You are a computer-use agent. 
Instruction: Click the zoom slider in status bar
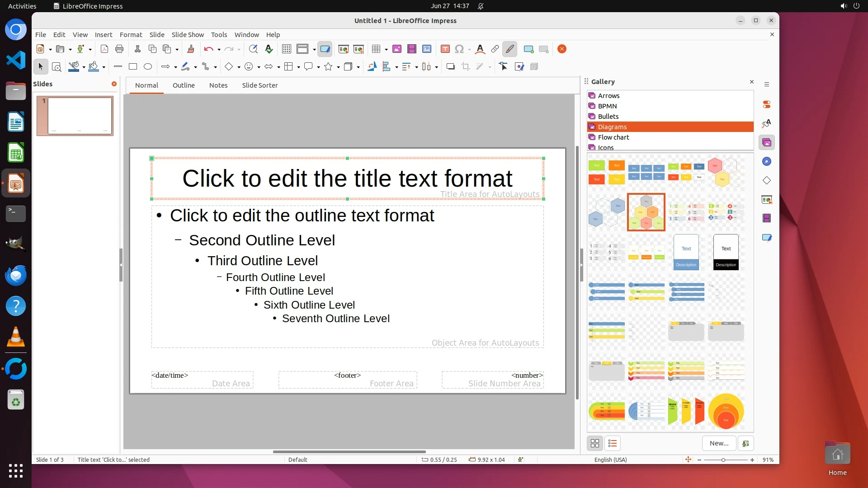pyautogui.click(x=723, y=460)
